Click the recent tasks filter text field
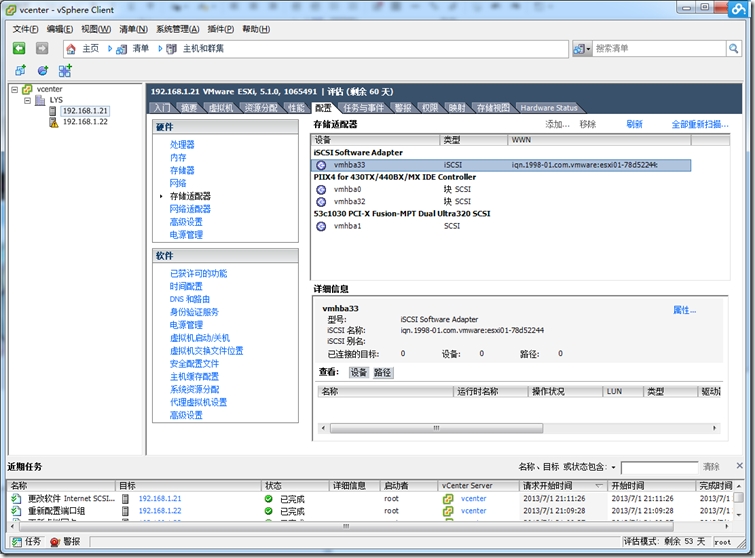Screen dimensions: 755x558 click(x=659, y=467)
